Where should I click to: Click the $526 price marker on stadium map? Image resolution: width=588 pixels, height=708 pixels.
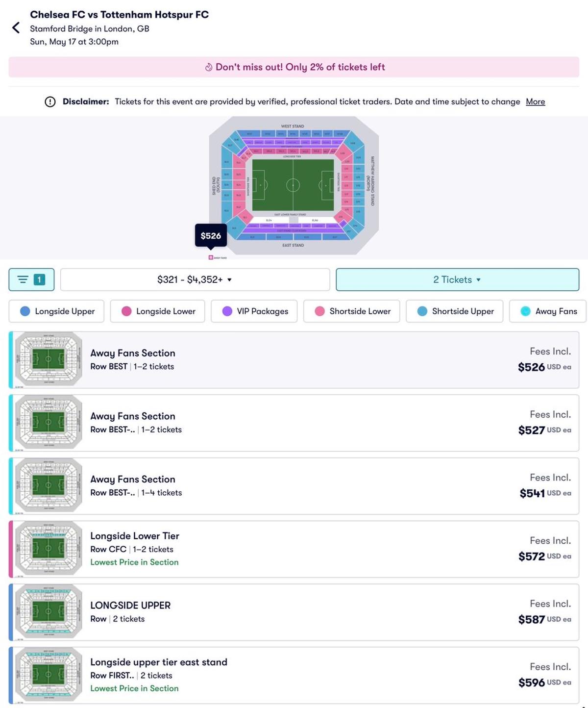point(211,236)
